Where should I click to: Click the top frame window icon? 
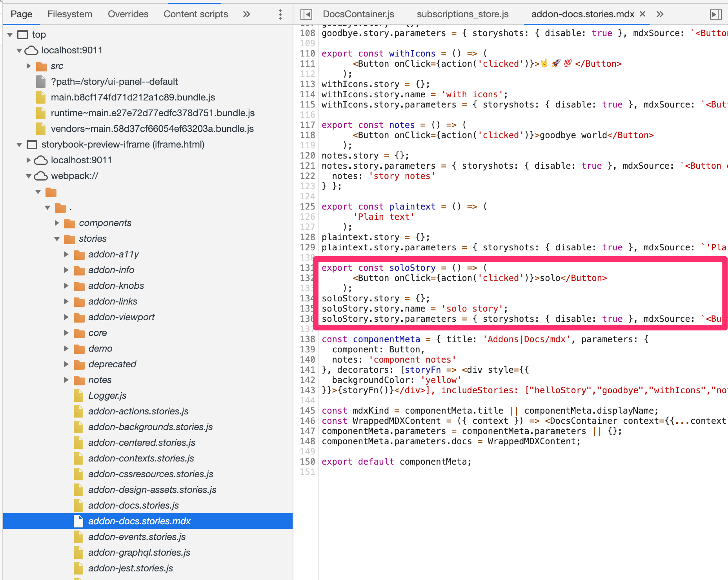[x=23, y=35]
